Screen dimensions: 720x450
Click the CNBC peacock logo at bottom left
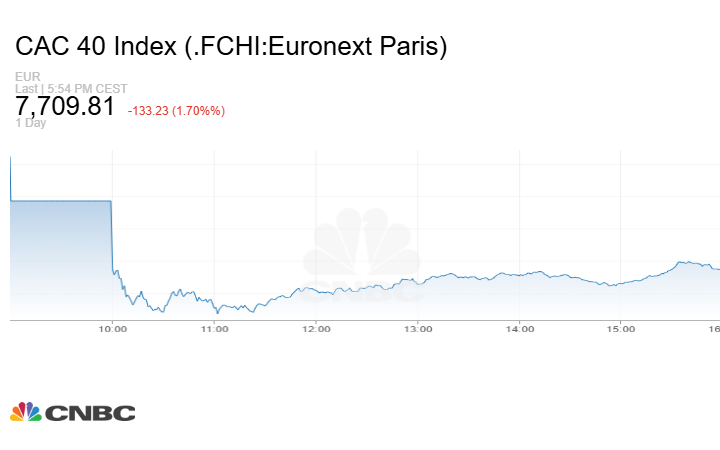[x=25, y=412]
